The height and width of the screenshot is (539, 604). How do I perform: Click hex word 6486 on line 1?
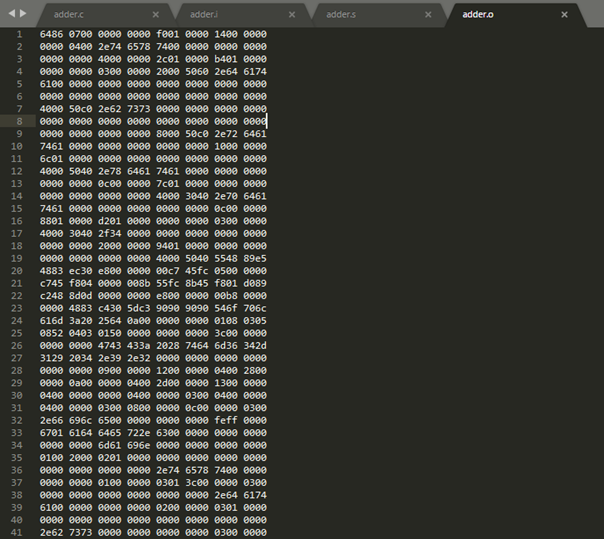[x=51, y=34]
